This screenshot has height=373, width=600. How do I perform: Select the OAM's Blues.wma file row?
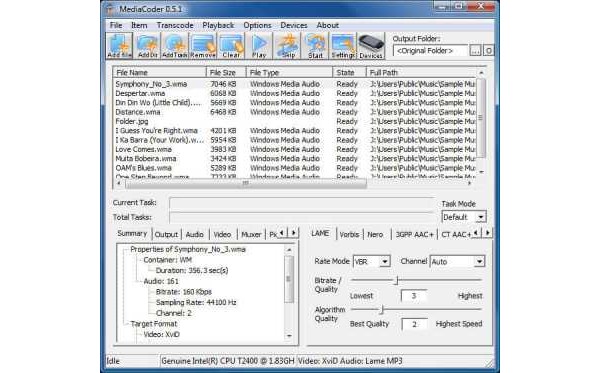(x=295, y=168)
